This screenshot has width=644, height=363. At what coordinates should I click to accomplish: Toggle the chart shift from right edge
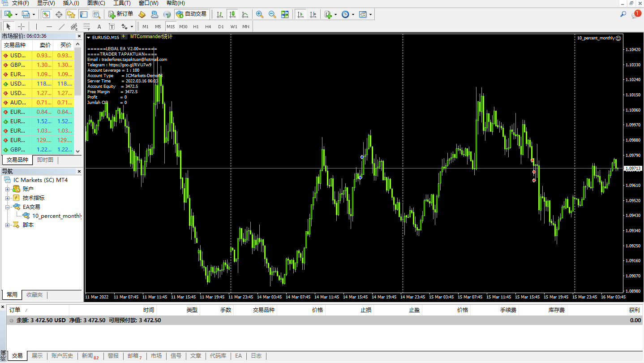(313, 14)
